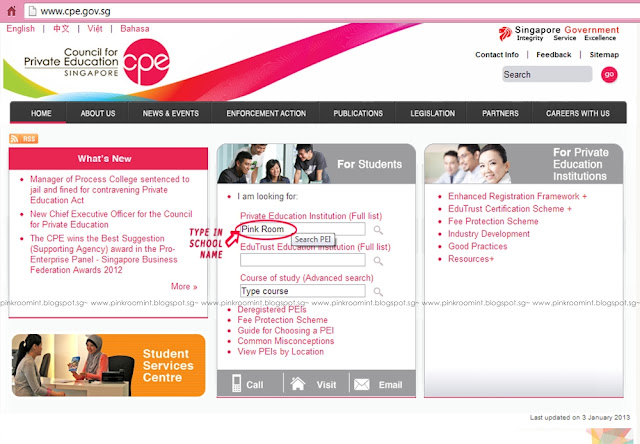The height and width of the screenshot is (444, 640).
Task: Expand Enhanced Registration Framework +
Action: (x=518, y=196)
